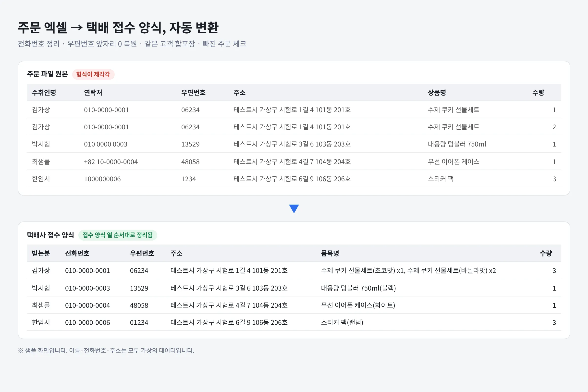
Task: Click the product cell "무선 이어폰 케이스" in original table
Action: click(x=453, y=162)
